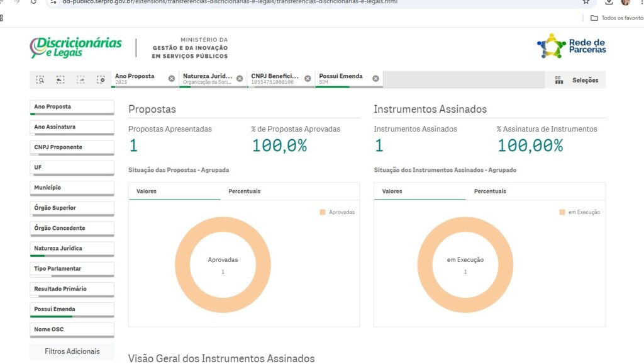Click the Rede de Parcerias logo
The width and height of the screenshot is (644, 364).
tap(572, 47)
